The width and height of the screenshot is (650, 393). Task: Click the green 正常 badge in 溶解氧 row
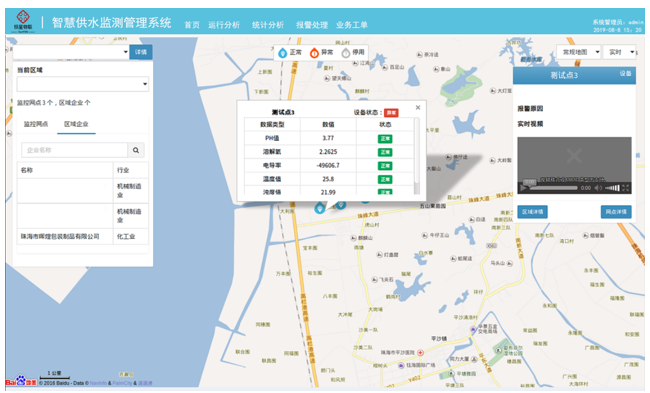pos(385,152)
